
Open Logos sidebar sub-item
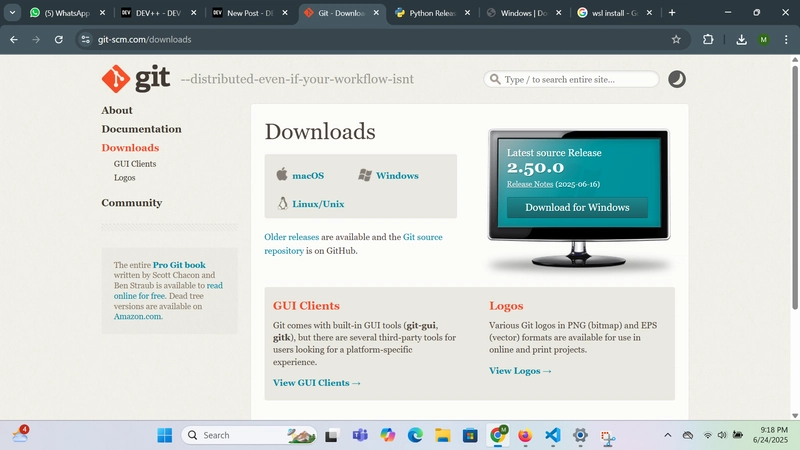pyautogui.click(x=124, y=178)
